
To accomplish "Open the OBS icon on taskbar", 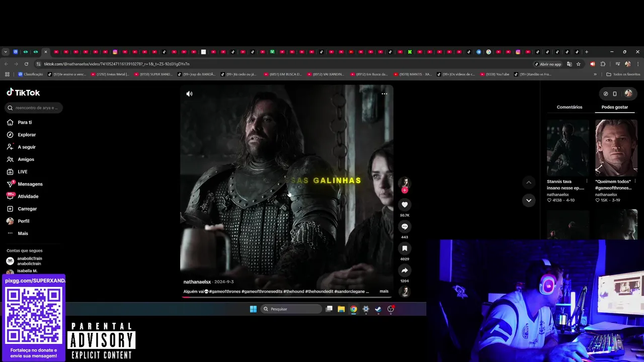I will [x=390, y=309].
